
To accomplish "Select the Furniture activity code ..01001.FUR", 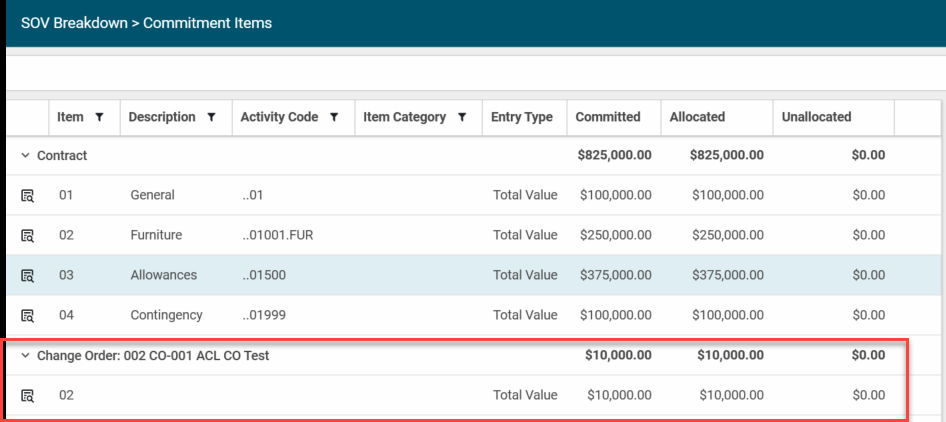I will click(279, 235).
